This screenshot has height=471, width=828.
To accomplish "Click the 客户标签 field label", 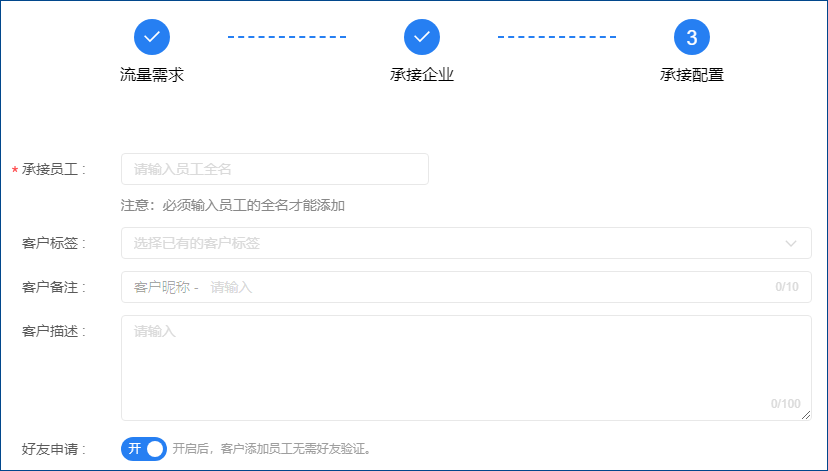I will (x=54, y=243).
